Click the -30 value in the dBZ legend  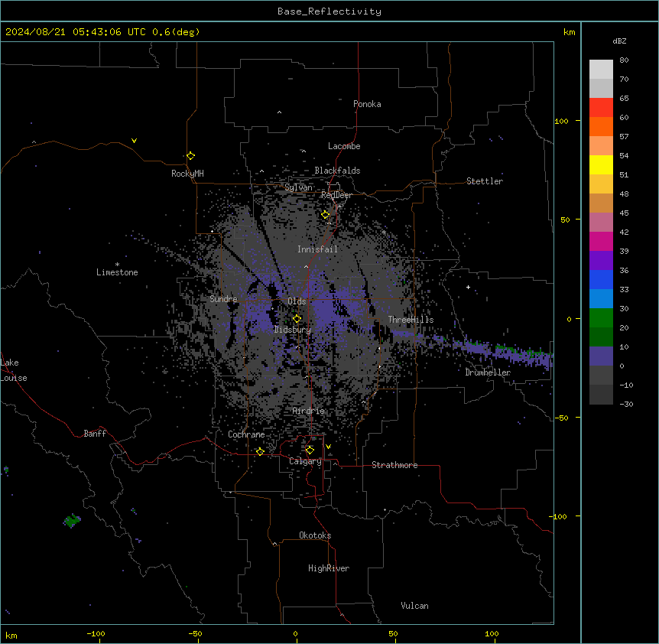click(x=626, y=405)
